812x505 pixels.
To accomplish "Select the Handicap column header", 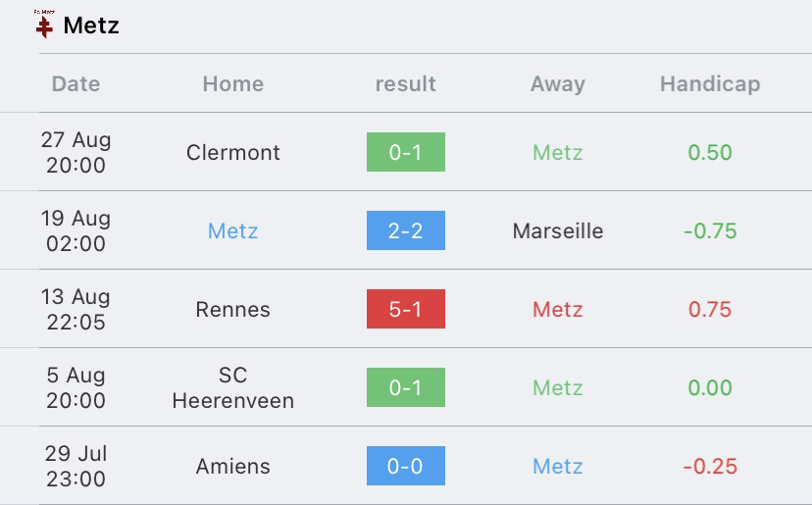I will 710,84.
